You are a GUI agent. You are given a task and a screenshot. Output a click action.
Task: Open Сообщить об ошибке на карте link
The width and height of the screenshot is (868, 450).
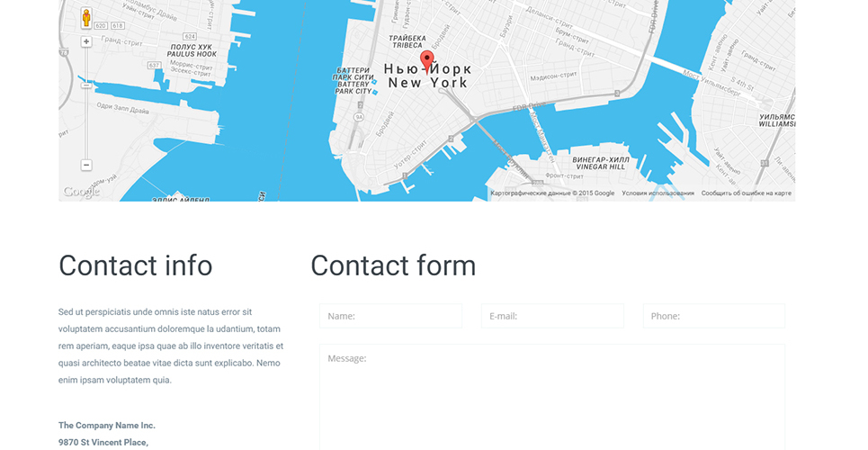747,193
